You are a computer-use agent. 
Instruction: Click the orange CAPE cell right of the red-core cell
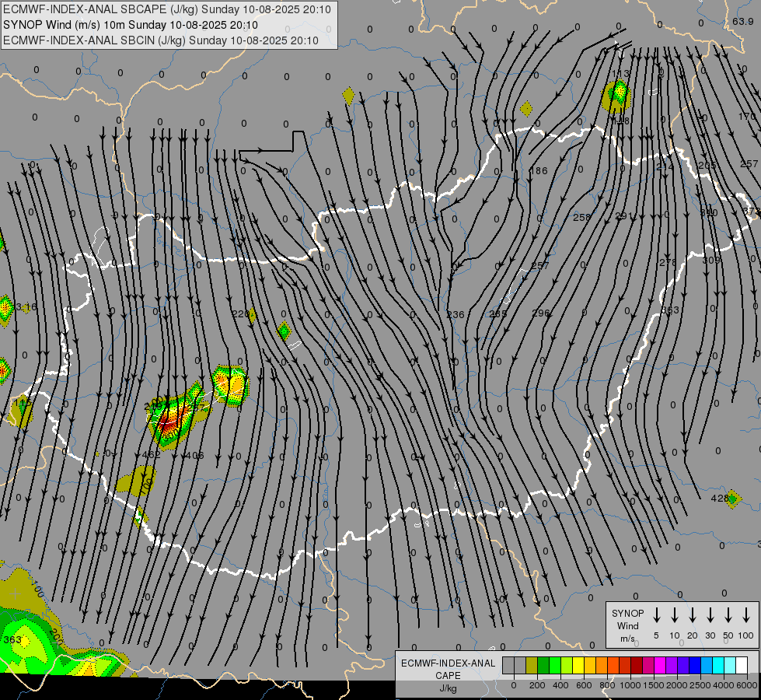(230, 384)
